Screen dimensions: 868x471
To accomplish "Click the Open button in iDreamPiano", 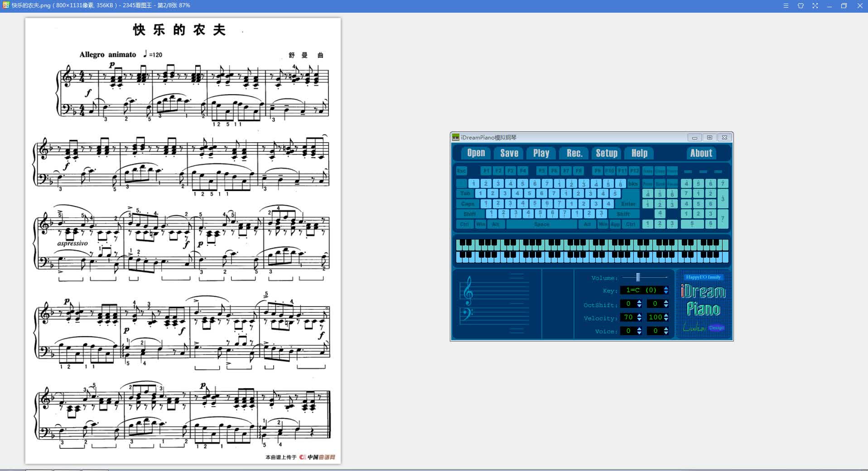I will tap(476, 153).
